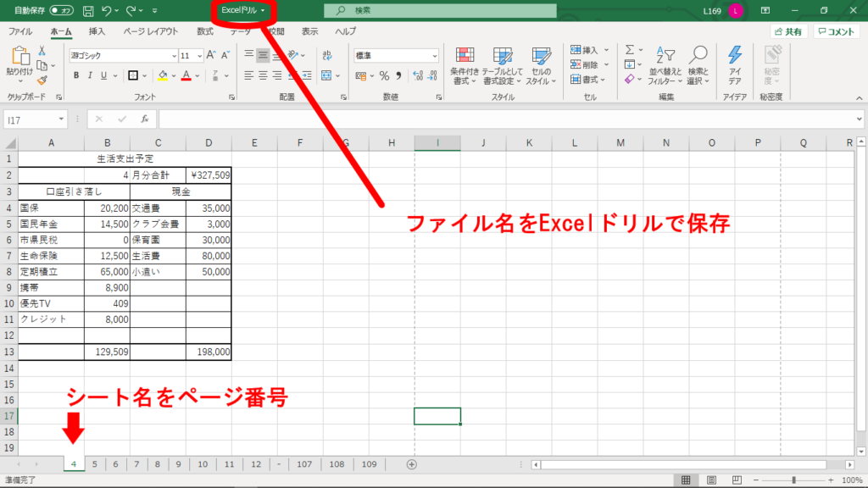Click the Cut scissors icon
The height and width of the screenshot is (488, 868).
pos(42,51)
